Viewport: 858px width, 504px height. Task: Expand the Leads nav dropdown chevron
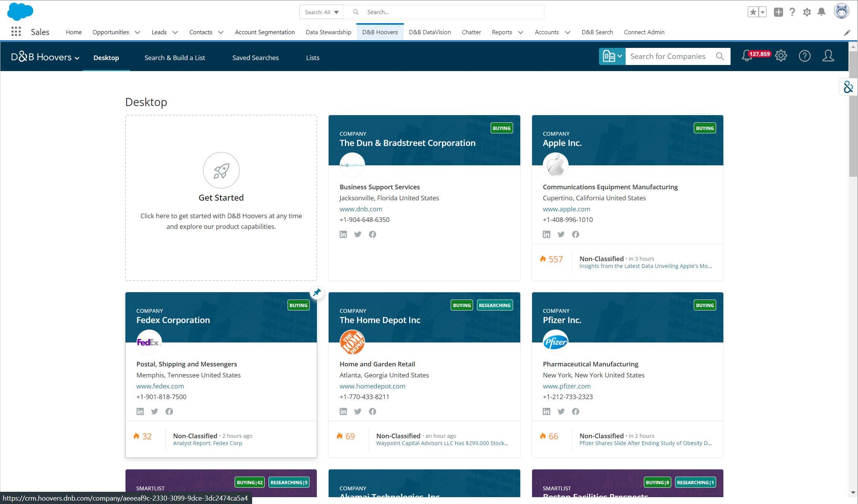(x=175, y=32)
